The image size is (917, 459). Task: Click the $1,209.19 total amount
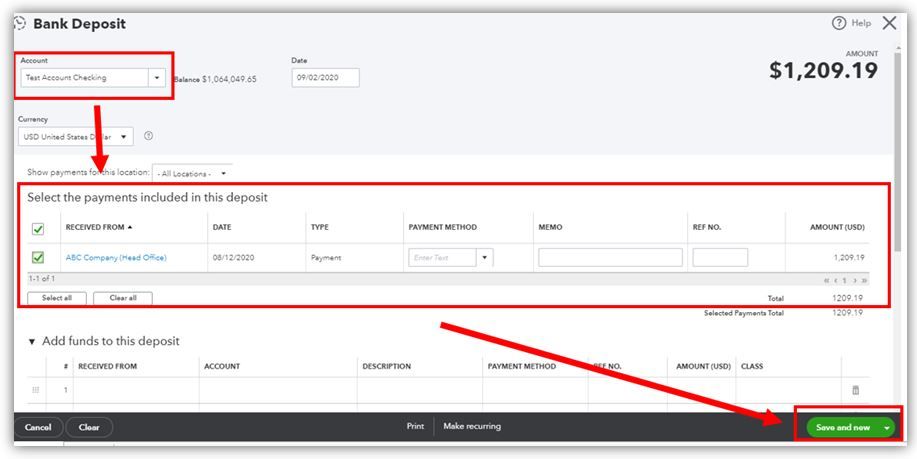coord(823,71)
